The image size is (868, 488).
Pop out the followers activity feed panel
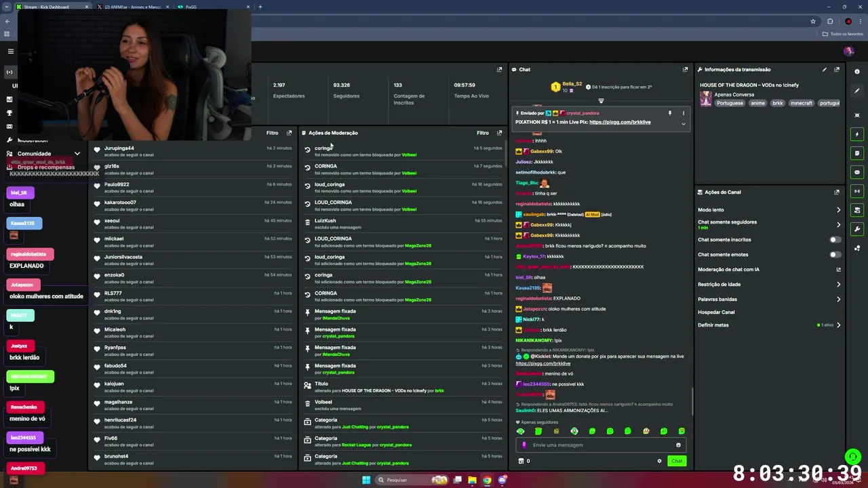290,133
